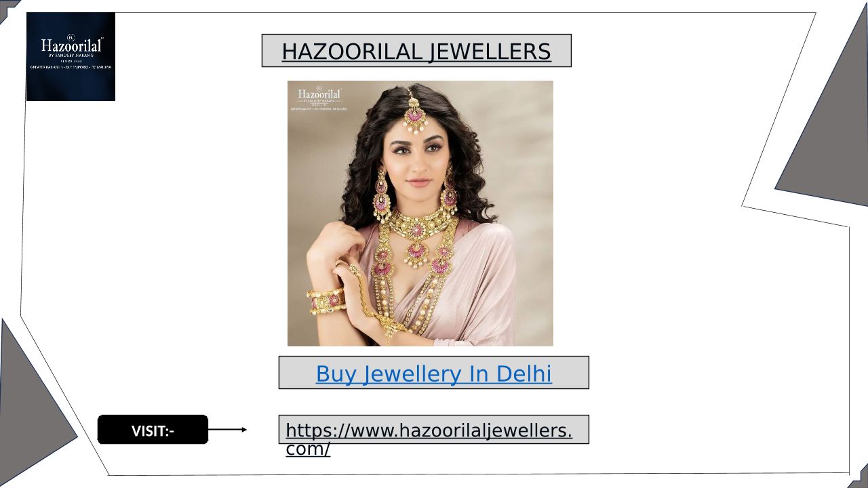Click the small corner shape at bottom-right
The image size is (868, 488).
[x=858, y=477]
